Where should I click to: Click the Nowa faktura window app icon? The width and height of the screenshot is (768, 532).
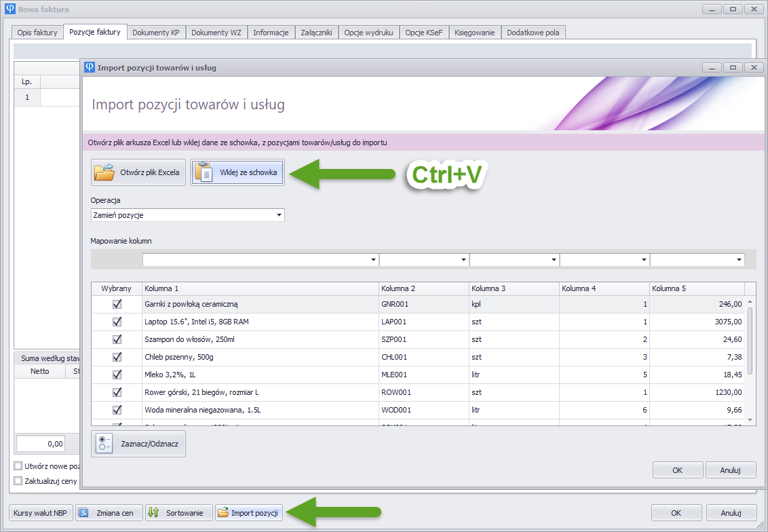coord(9,9)
